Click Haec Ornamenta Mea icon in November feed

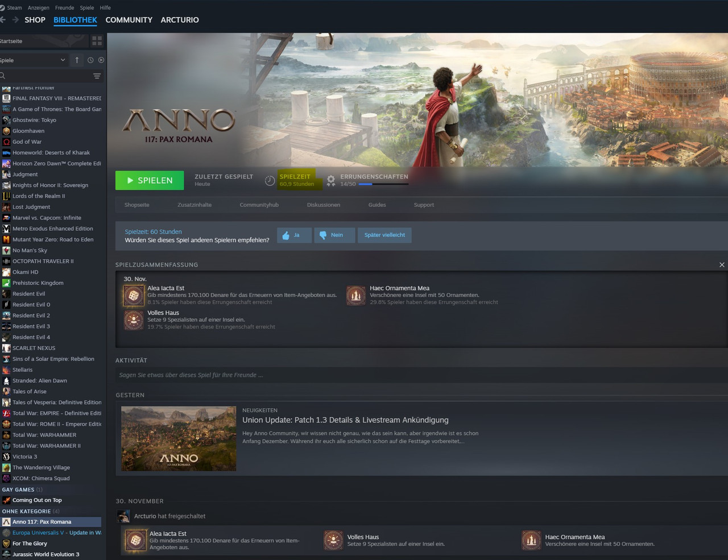531,540
